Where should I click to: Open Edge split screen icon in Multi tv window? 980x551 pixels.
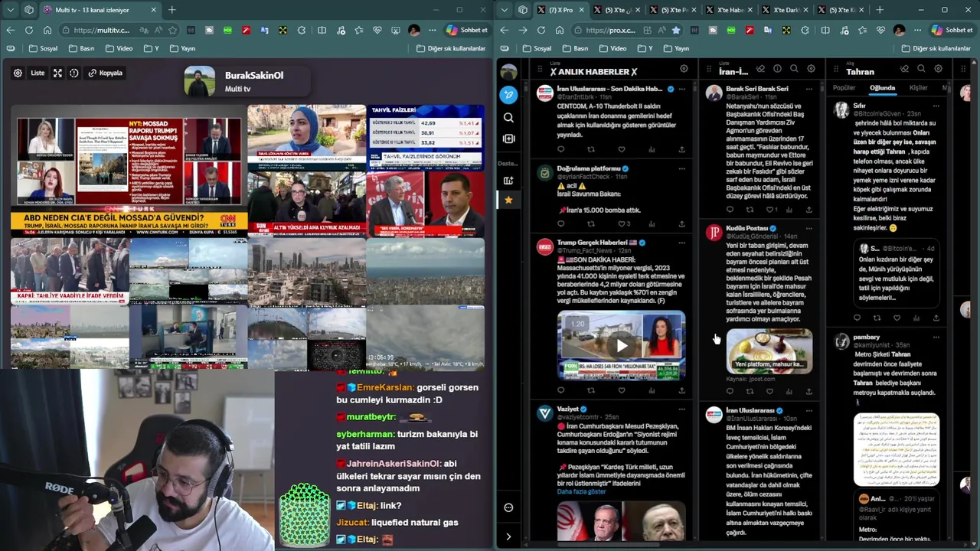[322, 30]
